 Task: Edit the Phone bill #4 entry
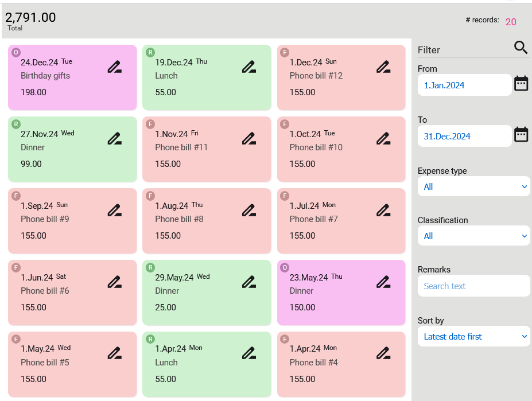point(383,353)
